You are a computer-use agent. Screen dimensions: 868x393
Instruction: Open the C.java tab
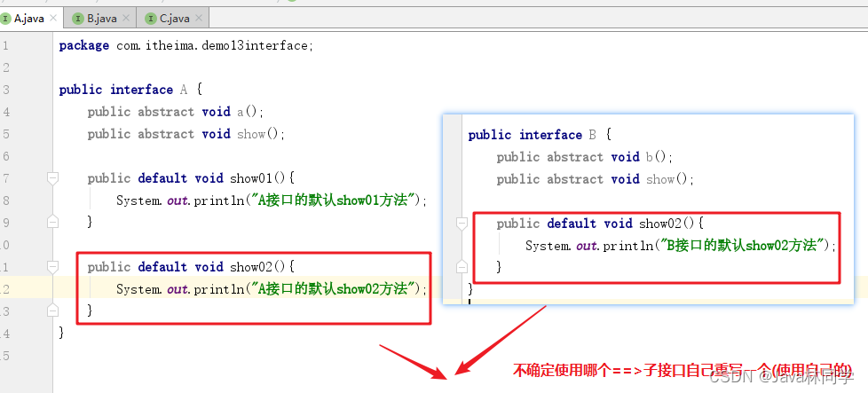point(174,19)
